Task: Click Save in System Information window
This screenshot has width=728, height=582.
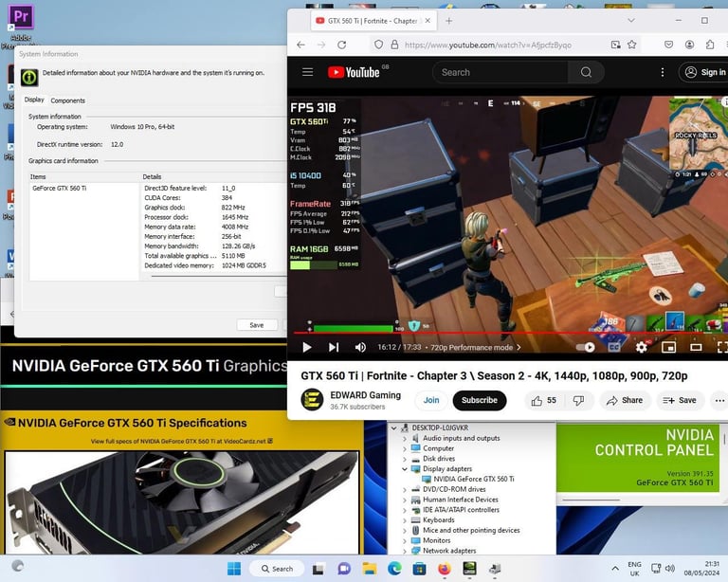Action: tap(257, 325)
